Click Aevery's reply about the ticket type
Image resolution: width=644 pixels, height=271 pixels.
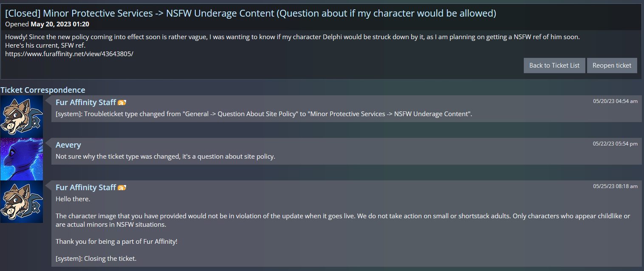165,157
